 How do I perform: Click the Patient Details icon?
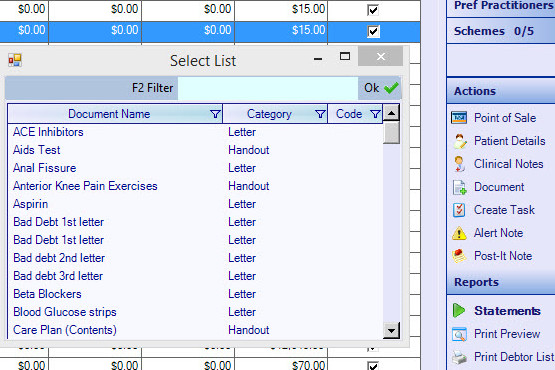point(459,141)
